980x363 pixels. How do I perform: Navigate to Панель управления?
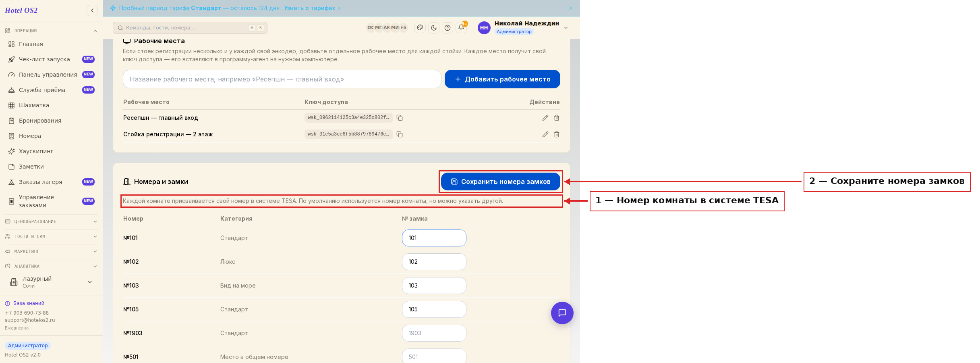point(51,75)
